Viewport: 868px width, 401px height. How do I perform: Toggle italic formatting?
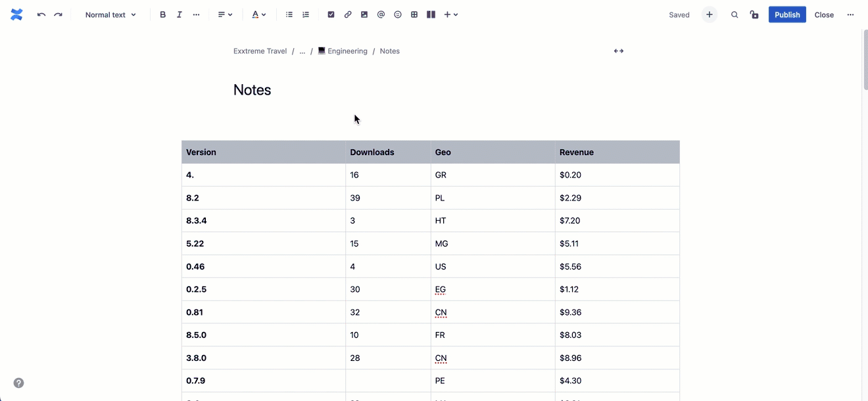pyautogui.click(x=180, y=14)
